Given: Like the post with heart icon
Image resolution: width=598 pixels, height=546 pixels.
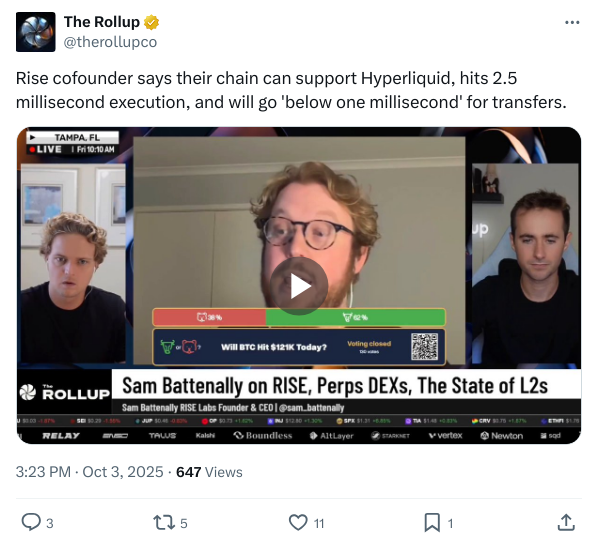Looking at the screenshot, I should pos(298,522).
